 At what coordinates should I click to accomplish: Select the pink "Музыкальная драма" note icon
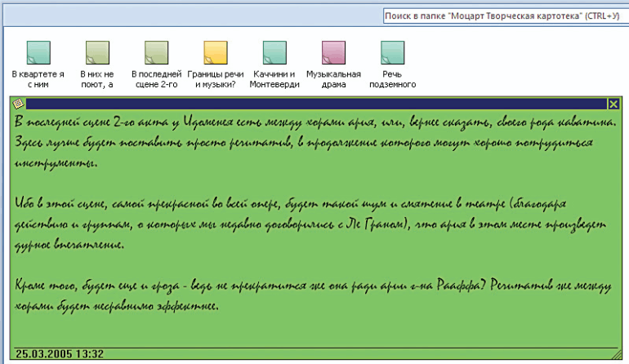tap(333, 52)
